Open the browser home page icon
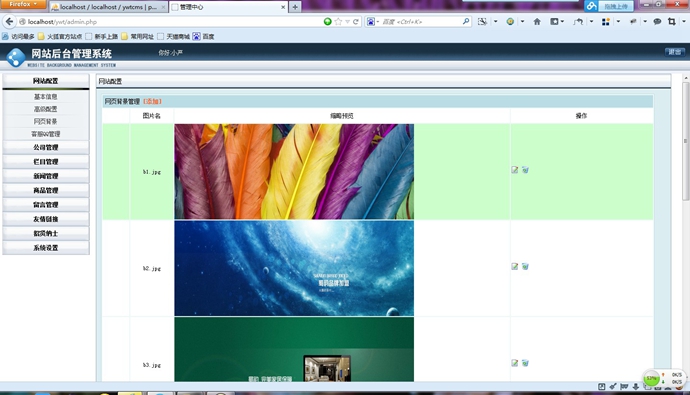The image size is (690, 395). click(537, 21)
